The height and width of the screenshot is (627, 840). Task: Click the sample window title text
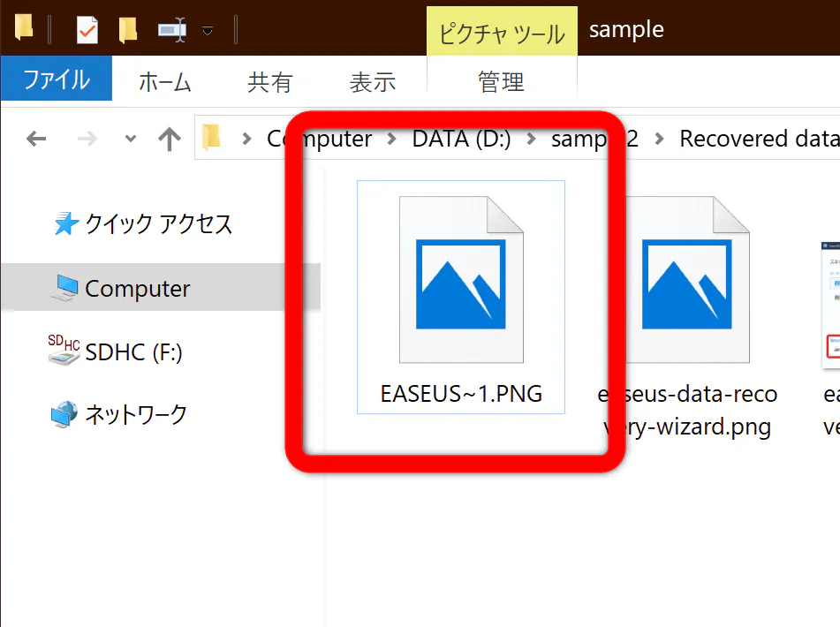point(626,29)
